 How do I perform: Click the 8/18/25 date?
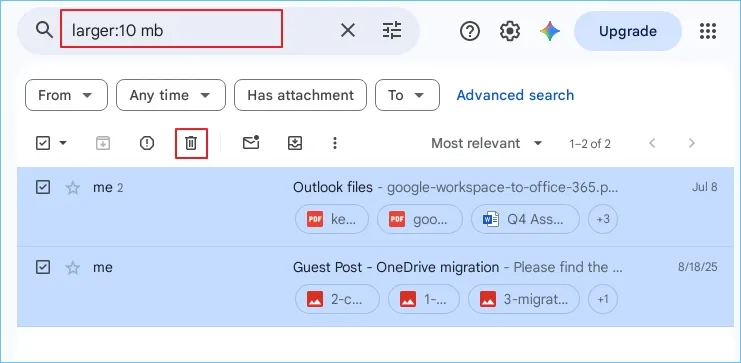(698, 267)
